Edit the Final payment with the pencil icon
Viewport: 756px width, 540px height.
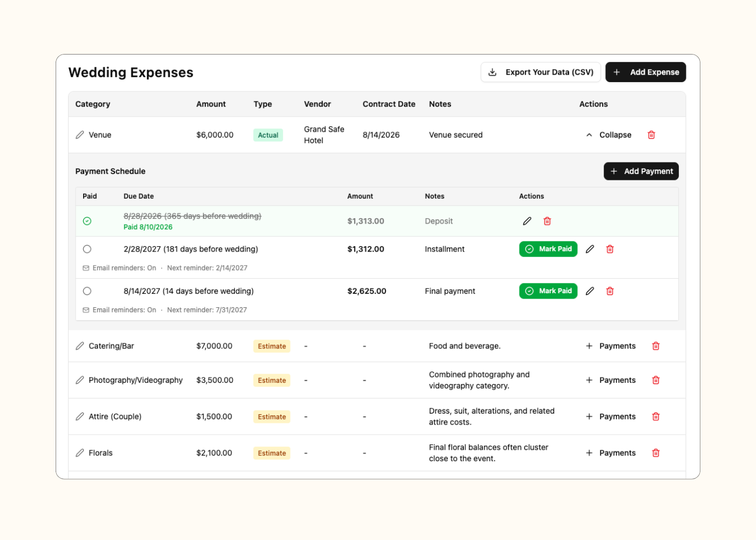coord(590,291)
